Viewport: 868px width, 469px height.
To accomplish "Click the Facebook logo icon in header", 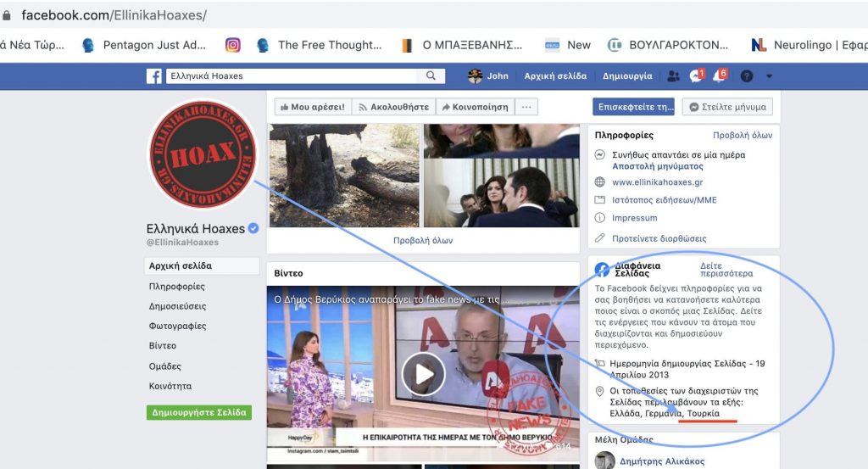I will [x=154, y=76].
